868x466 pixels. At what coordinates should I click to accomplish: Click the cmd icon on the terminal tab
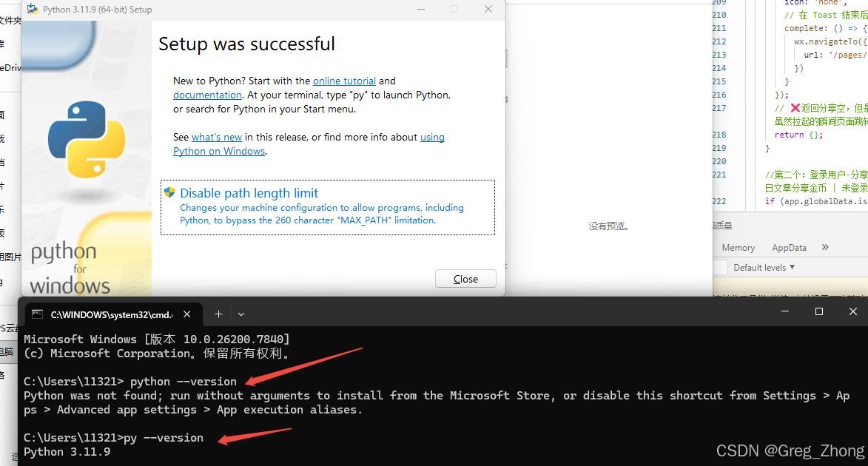(37, 314)
